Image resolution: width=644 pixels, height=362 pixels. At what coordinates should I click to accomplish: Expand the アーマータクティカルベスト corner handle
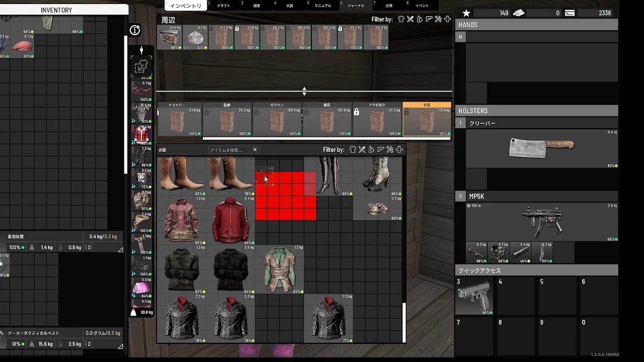120,346
